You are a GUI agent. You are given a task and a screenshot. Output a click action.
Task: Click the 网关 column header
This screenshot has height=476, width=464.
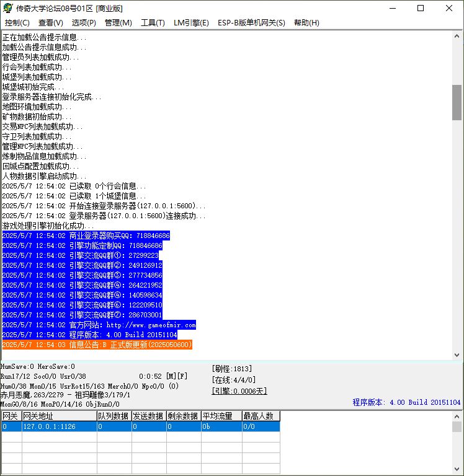[x=12, y=416]
